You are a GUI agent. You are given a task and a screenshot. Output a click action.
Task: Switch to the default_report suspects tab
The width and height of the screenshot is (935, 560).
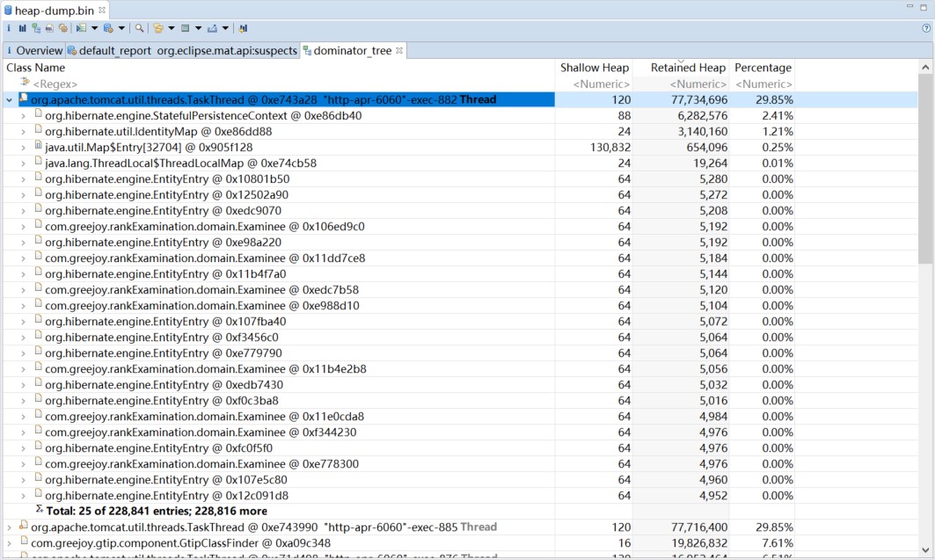coord(182,51)
